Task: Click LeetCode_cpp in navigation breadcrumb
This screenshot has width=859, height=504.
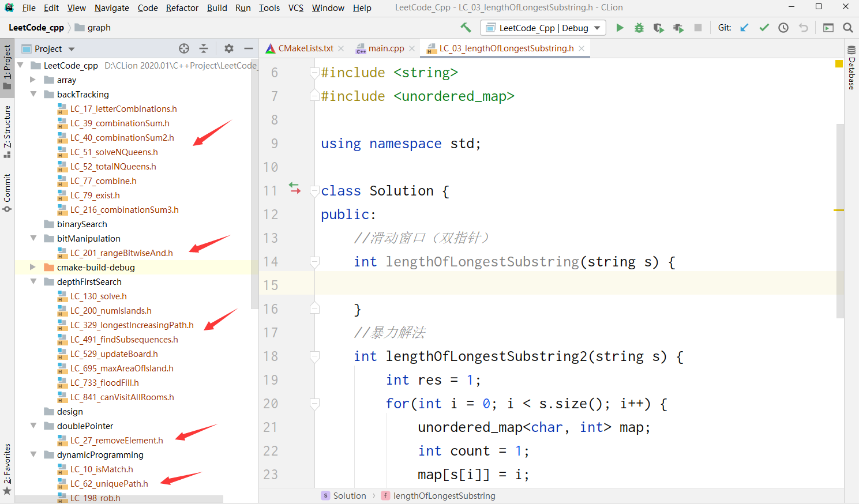Action: pyautogui.click(x=36, y=28)
